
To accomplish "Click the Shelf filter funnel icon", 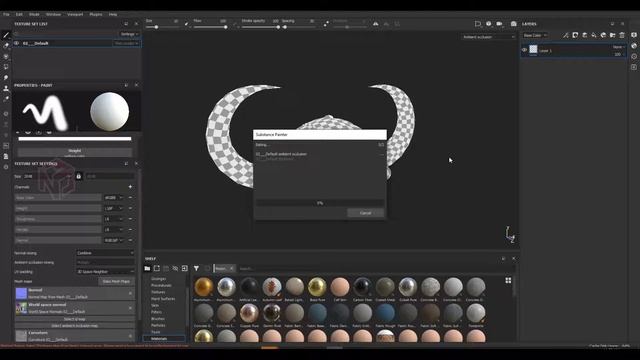I will 196,268.
